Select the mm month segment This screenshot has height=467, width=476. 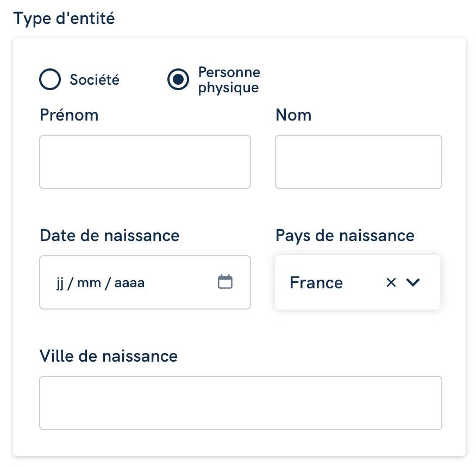[x=89, y=283]
